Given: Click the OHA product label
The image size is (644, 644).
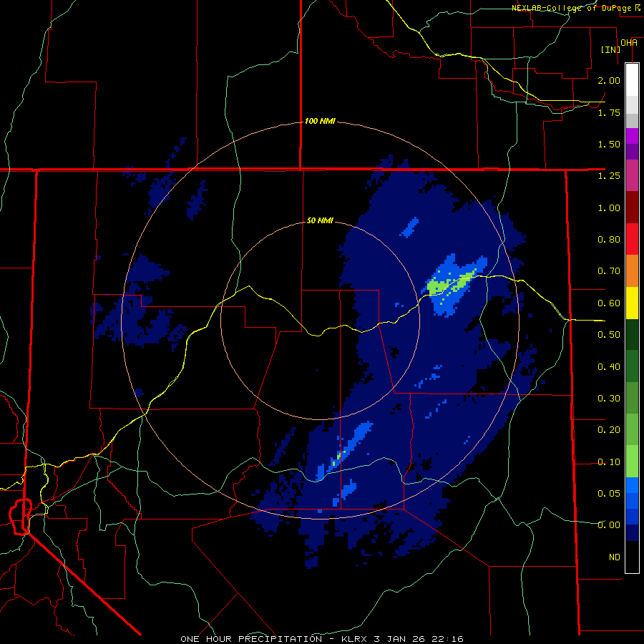Looking at the screenshot, I should tap(629, 43).
